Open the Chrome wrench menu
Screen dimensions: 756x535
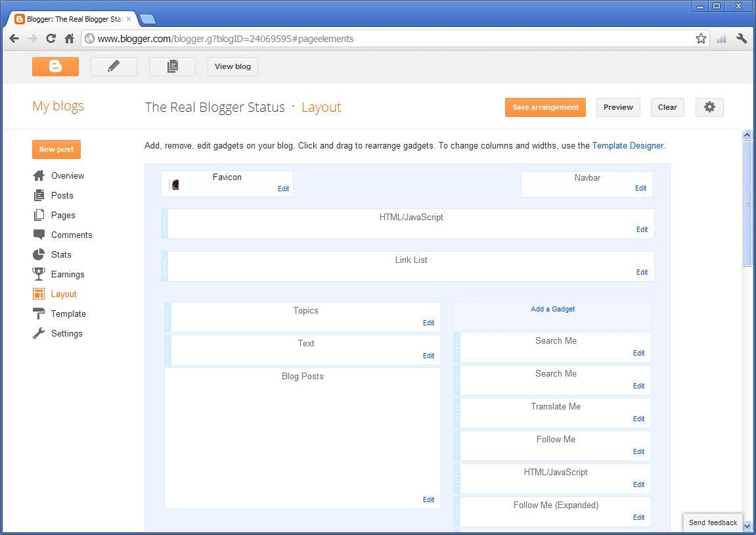[742, 39]
